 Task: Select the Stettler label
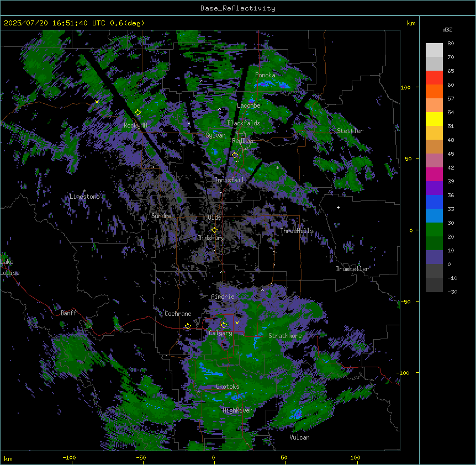point(350,131)
